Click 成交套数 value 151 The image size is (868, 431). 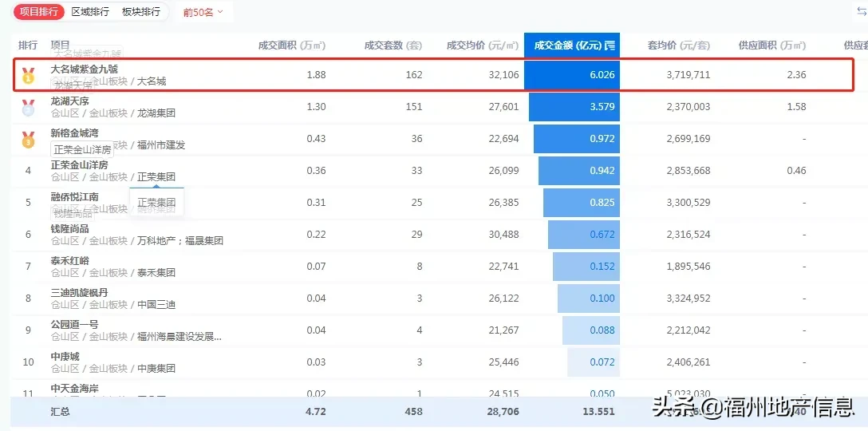click(413, 107)
